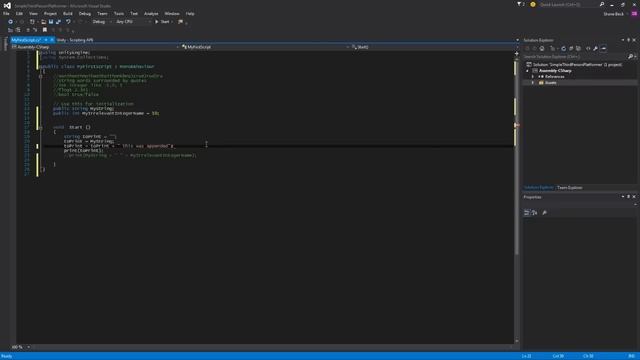Open the zoom level dropdown at editor bottom
Image resolution: width=640 pixels, height=360 pixels.
pyautogui.click(x=28, y=347)
